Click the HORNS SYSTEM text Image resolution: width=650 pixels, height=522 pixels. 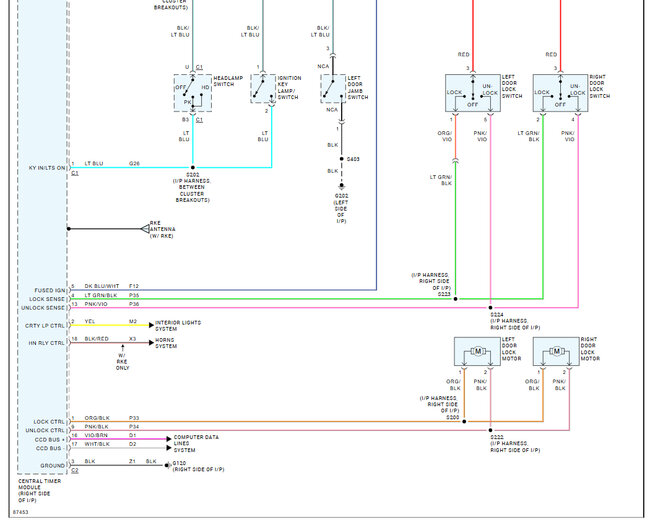point(166,343)
